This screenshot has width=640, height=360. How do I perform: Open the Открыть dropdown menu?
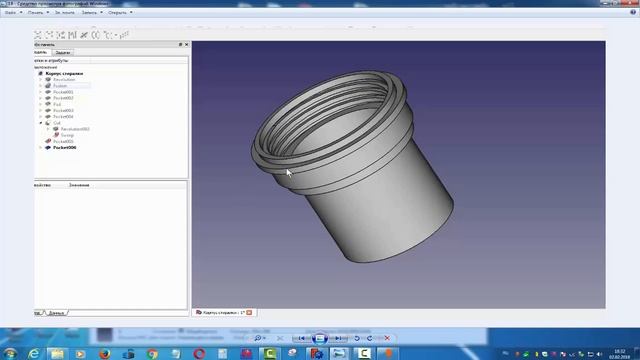click(x=120, y=13)
